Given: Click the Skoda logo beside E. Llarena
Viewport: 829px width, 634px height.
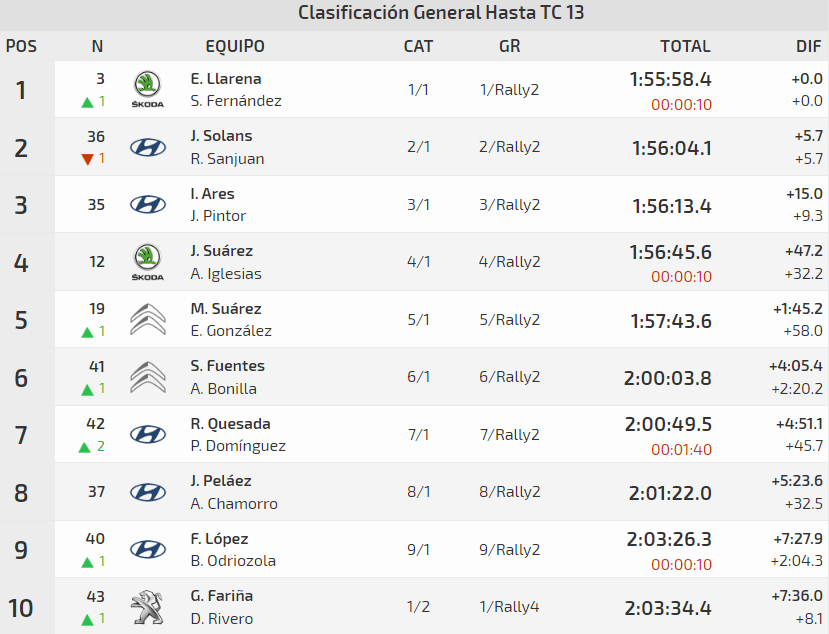Looking at the screenshot, I should [x=148, y=90].
